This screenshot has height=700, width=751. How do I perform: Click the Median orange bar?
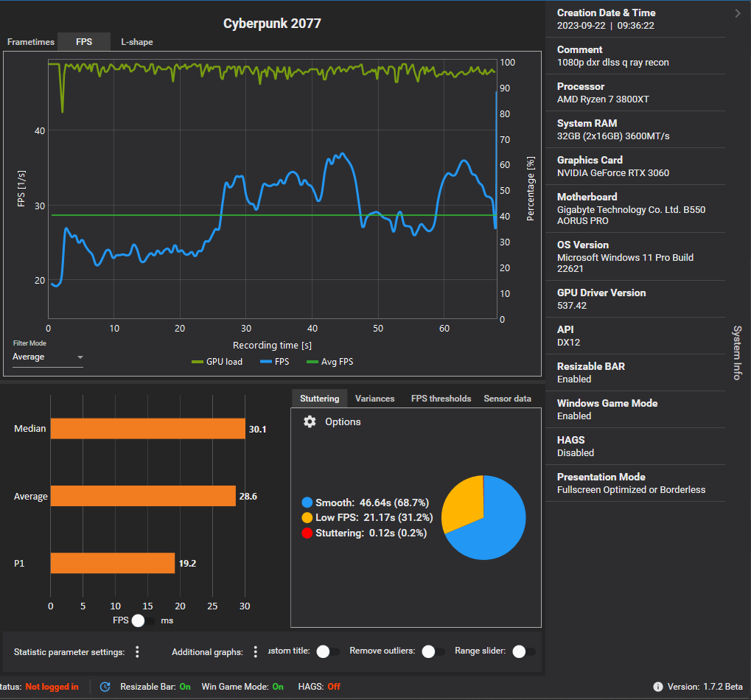[148, 429]
